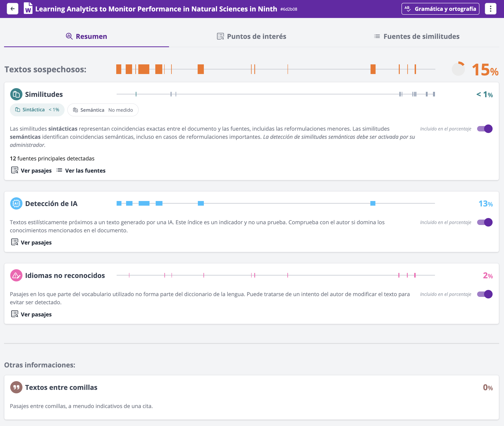
Task: Click the 15% circular progress gauge
Action: (x=458, y=69)
